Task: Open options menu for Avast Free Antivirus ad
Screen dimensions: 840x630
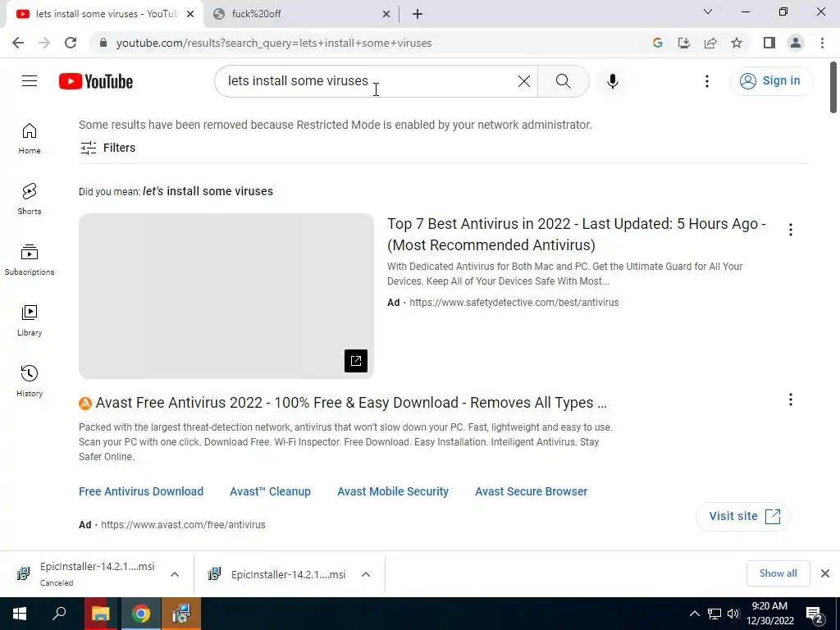Action: (790, 399)
